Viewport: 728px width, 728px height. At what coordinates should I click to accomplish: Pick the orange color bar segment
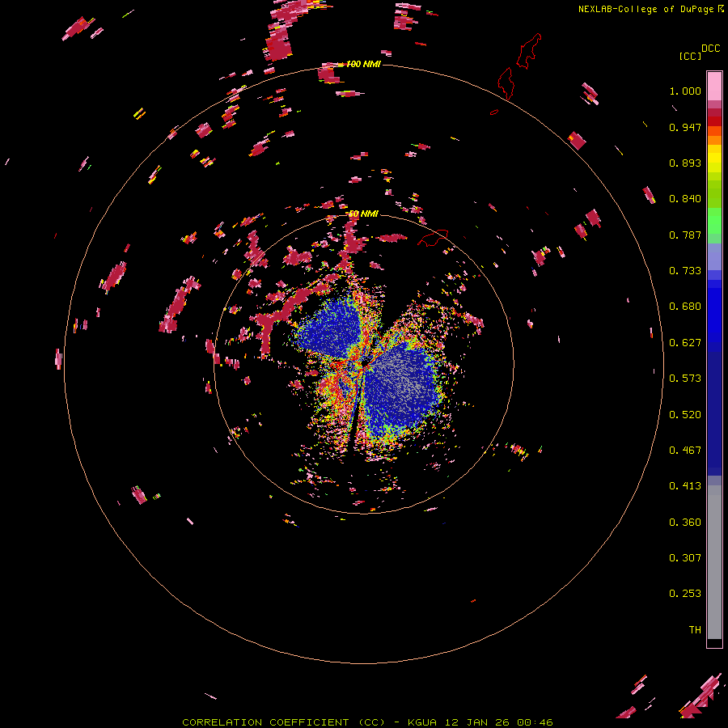point(714,140)
